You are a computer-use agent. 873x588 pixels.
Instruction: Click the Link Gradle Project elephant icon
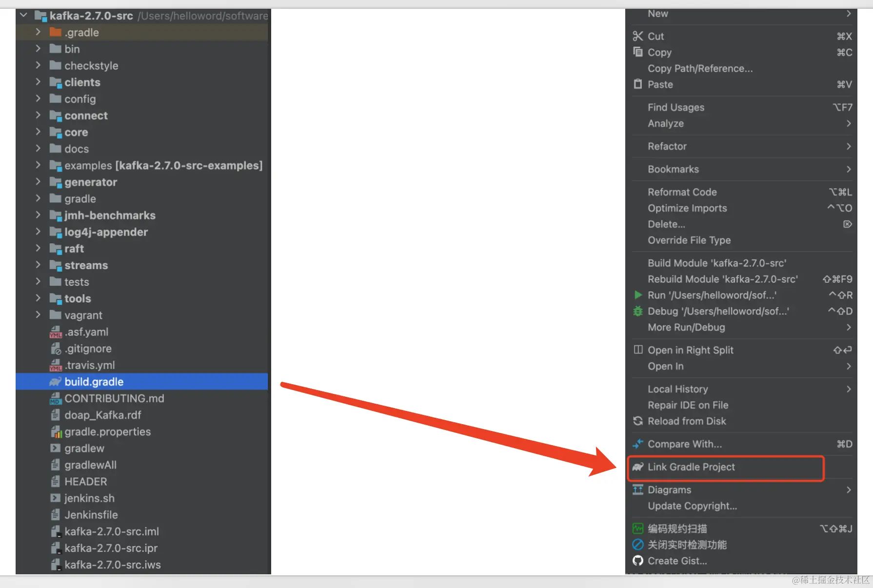[638, 467]
